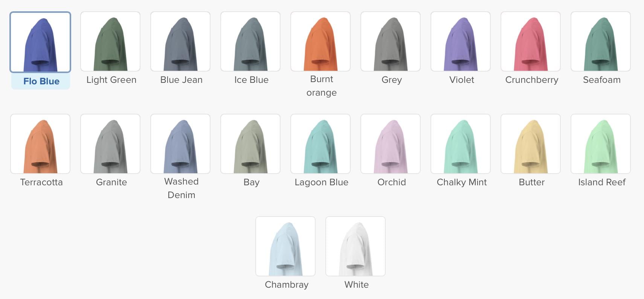Pick the Bay shirt color

click(x=250, y=144)
